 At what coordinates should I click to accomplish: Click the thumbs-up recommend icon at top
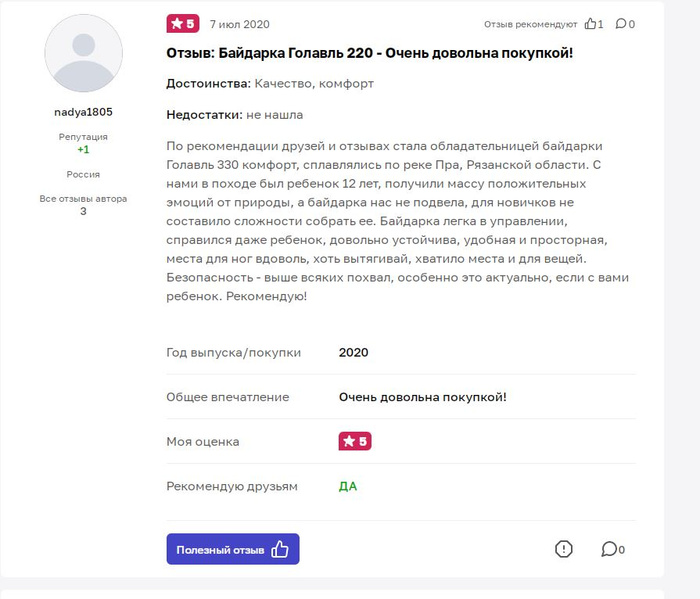point(591,24)
